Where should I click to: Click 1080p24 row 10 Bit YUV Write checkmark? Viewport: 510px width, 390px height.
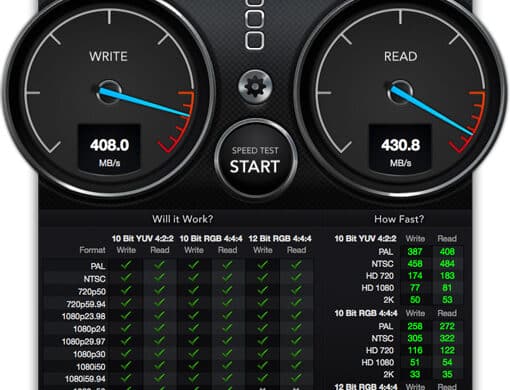pyautogui.click(x=126, y=328)
